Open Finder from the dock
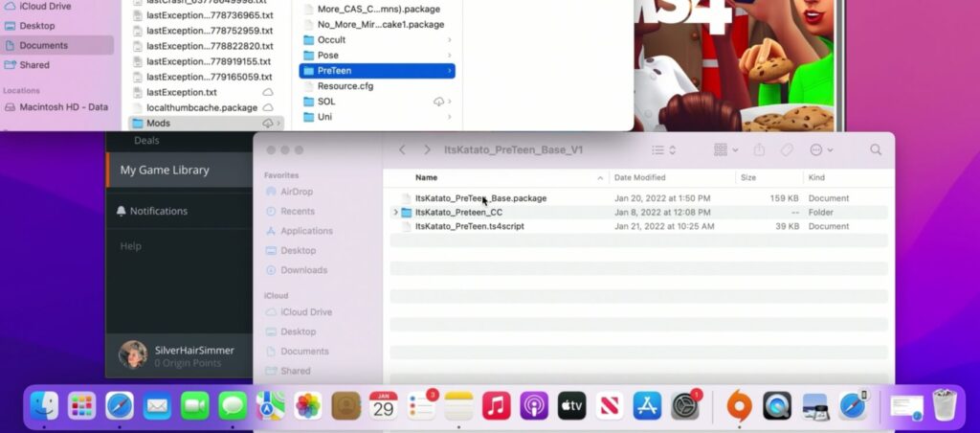The height and width of the screenshot is (433, 980). pyautogui.click(x=44, y=407)
